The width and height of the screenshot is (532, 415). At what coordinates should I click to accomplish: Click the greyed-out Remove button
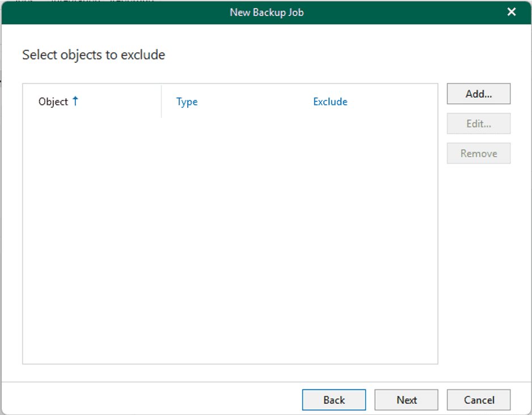pyautogui.click(x=478, y=153)
